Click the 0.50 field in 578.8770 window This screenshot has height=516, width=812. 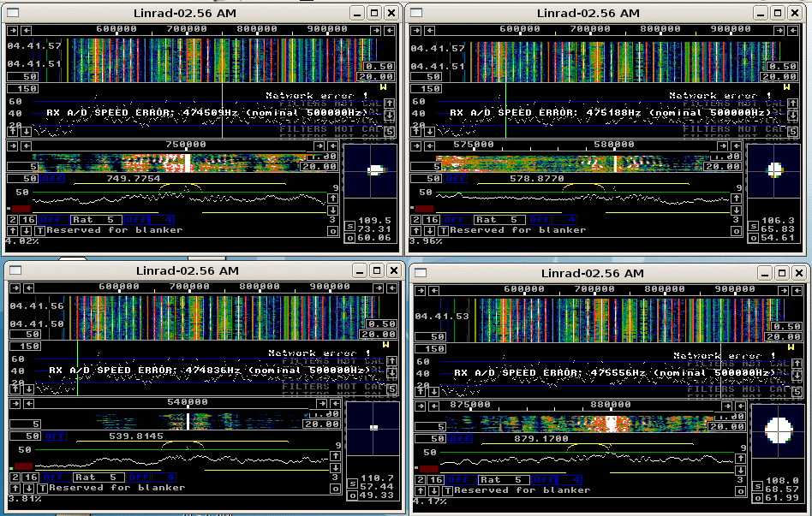783,66
